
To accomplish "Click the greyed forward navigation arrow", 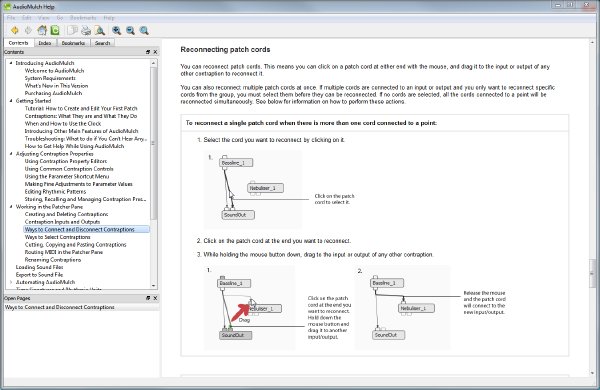I will [28, 30].
